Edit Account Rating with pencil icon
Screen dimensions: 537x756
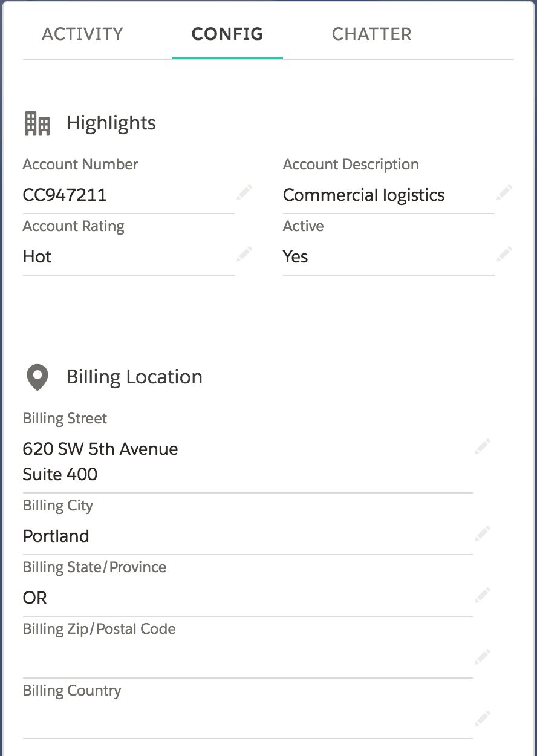pos(244,254)
